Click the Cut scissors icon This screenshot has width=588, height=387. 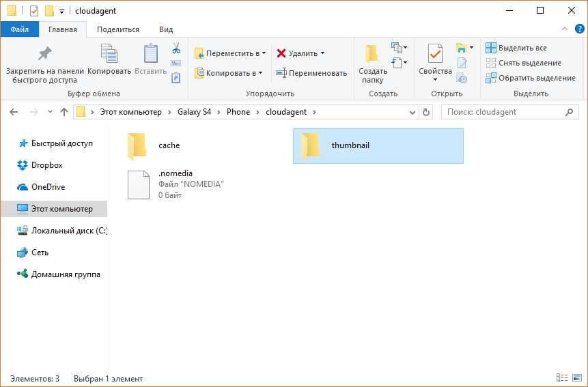click(x=176, y=48)
